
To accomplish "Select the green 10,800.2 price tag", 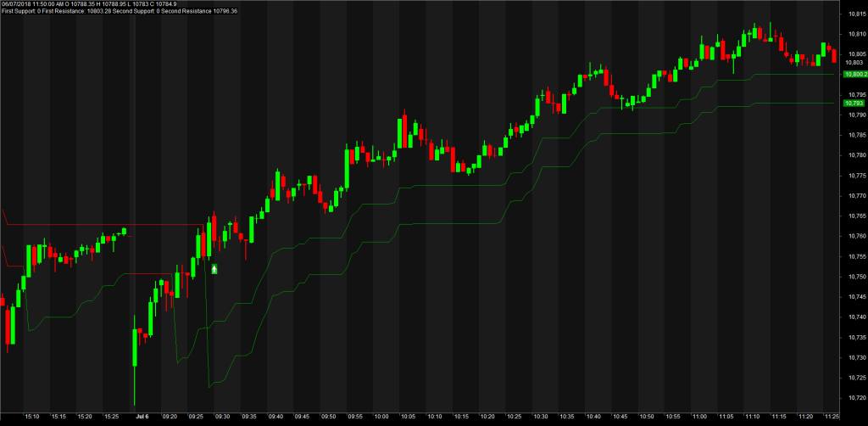I will pos(854,74).
